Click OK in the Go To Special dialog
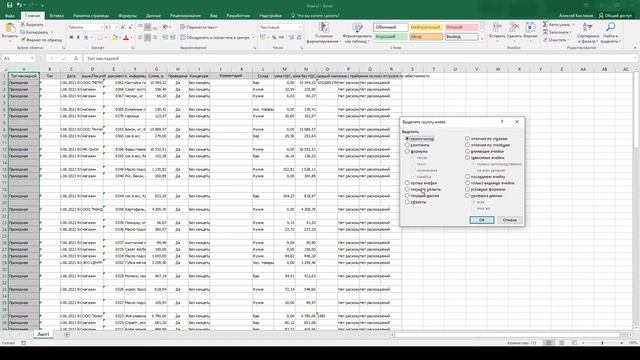The width and height of the screenshot is (640, 360). click(482, 220)
